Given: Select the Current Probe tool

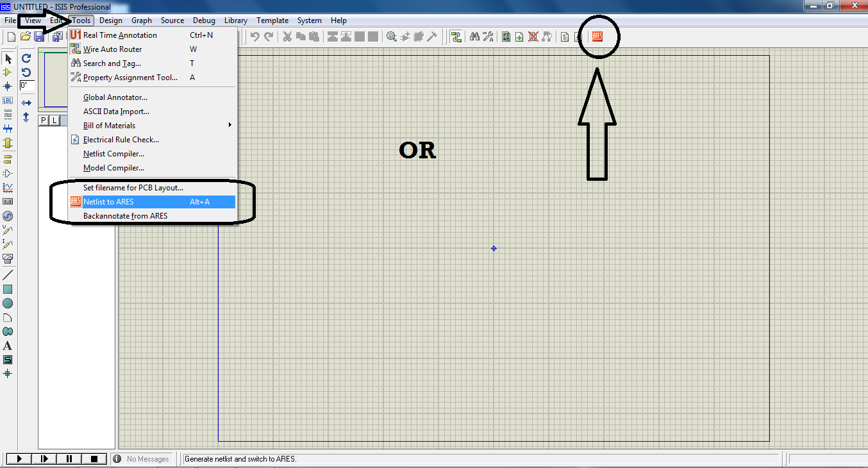Looking at the screenshot, I should pyautogui.click(x=8, y=244).
